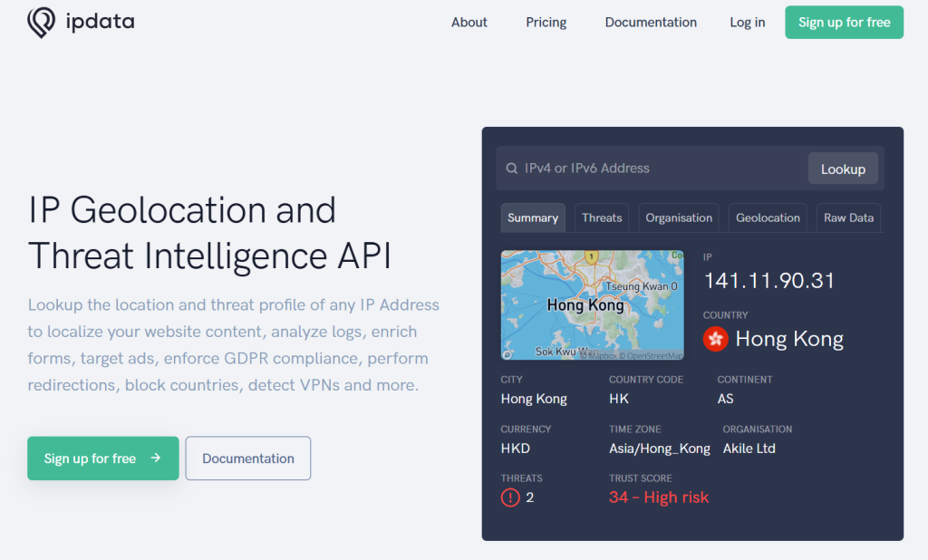Open the Pricing page
928x560 pixels.
(546, 23)
